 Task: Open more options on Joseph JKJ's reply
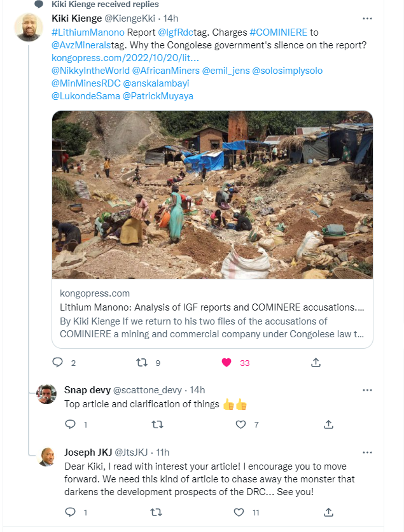(x=367, y=452)
